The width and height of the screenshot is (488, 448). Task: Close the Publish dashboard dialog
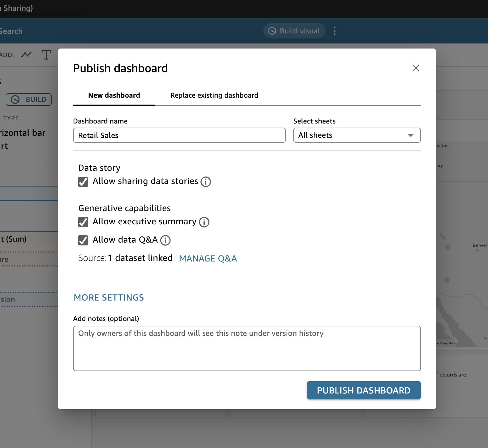click(416, 68)
